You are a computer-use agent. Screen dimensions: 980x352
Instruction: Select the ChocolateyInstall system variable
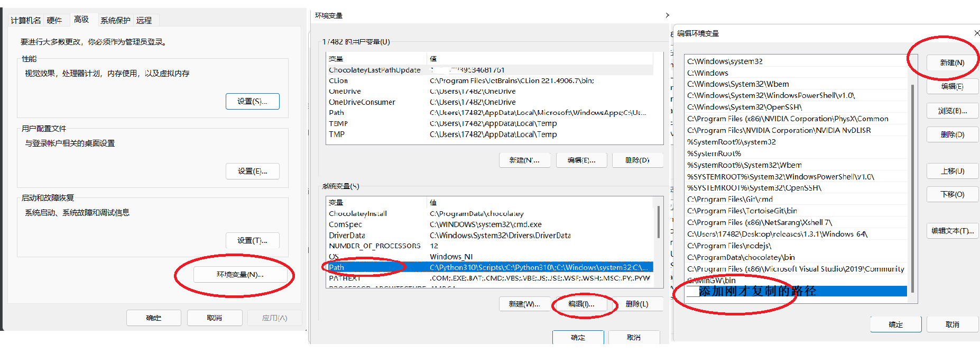[491, 213]
